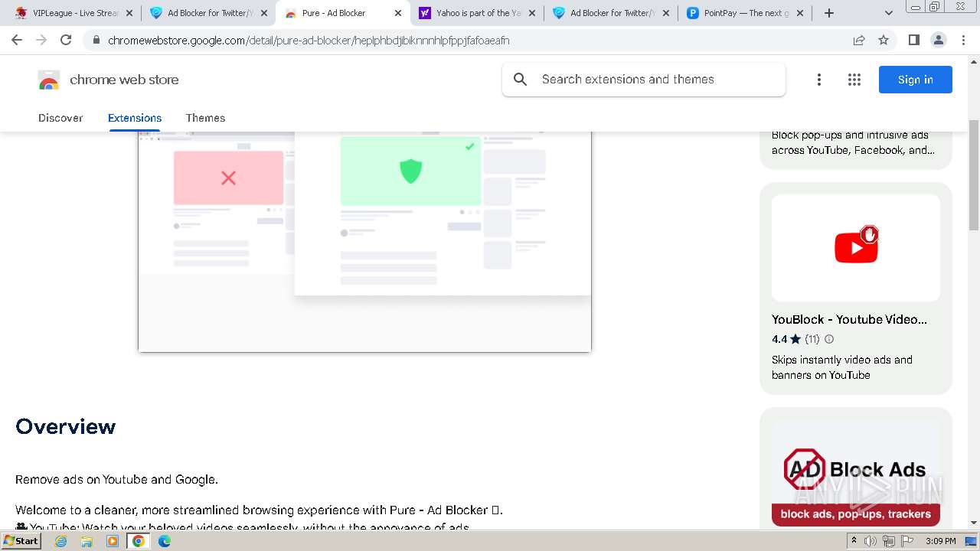This screenshot has width=980, height=551.
Task: Click the Pure Ad Blocker screenshot preview
Action: [364, 241]
